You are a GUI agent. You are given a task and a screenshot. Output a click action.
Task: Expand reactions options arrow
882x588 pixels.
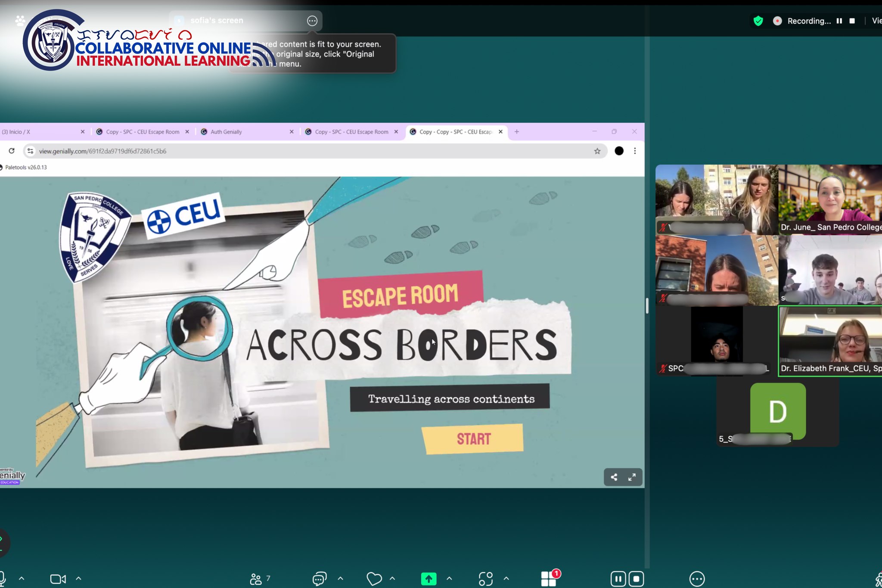[392, 579]
